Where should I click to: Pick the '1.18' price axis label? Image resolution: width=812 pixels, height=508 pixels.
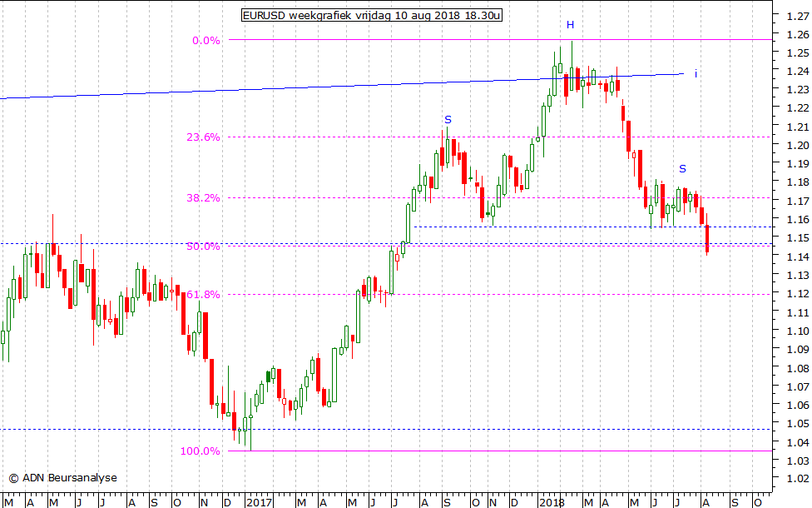click(798, 182)
